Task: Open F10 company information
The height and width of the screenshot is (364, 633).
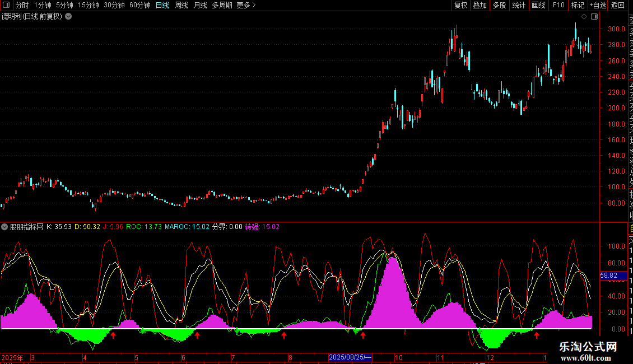Action: (x=558, y=5)
